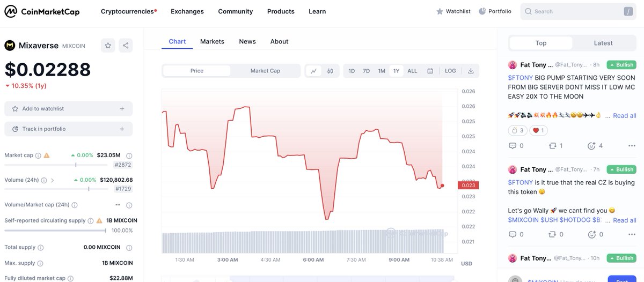Like the first Fat Tony post with thumbs up
Image resolution: width=644 pixels, height=282 pixels.
517,130
